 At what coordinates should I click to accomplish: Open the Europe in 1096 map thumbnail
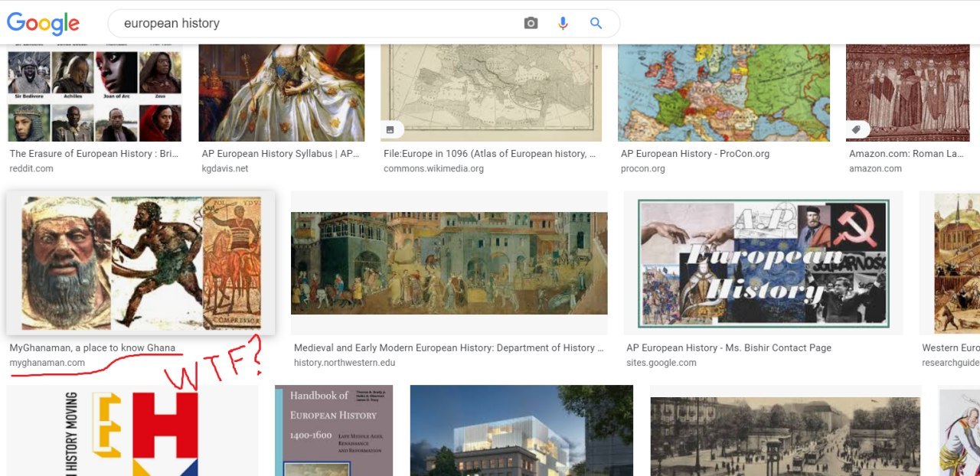tap(491, 93)
